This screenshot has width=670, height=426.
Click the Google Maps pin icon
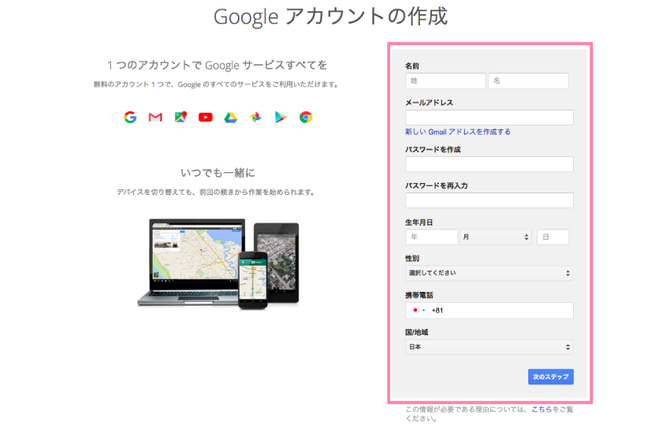coord(181,117)
